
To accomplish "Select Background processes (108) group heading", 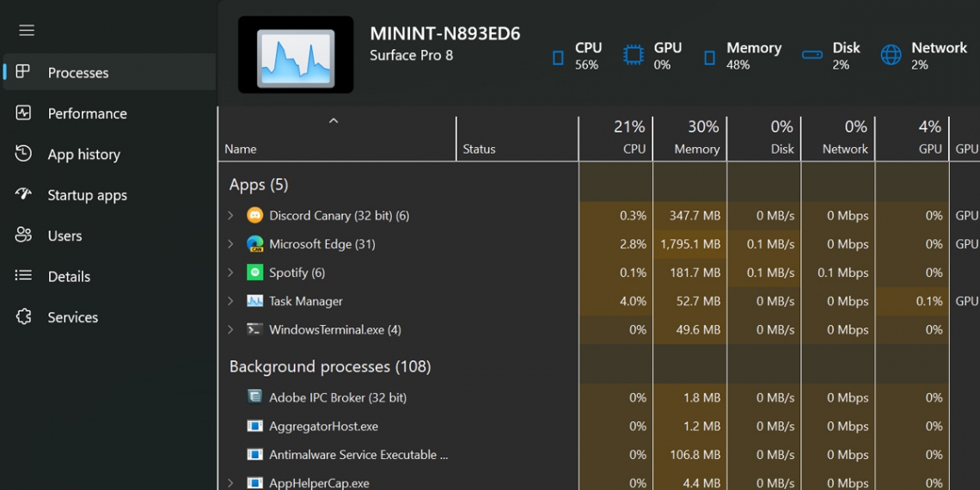I will [x=330, y=366].
